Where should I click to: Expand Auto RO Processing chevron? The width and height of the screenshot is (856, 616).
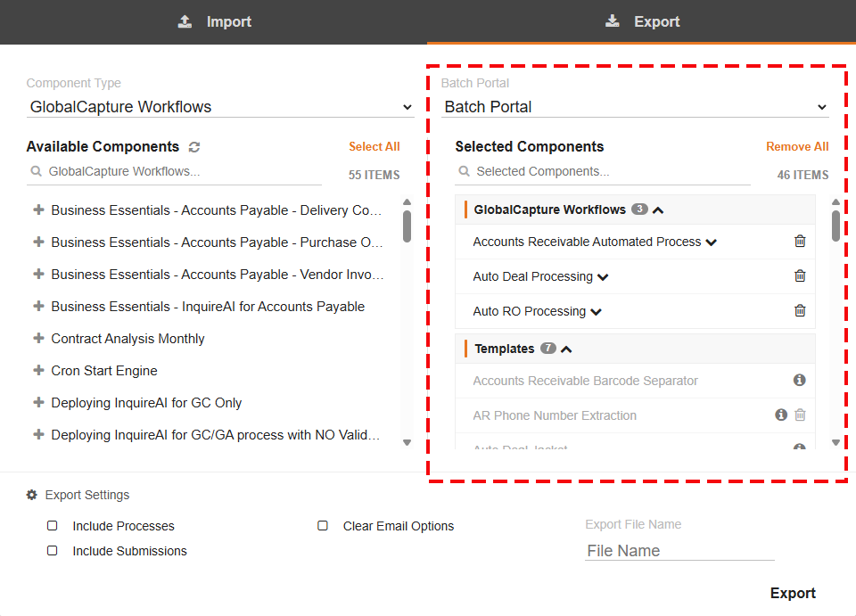(597, 312)
